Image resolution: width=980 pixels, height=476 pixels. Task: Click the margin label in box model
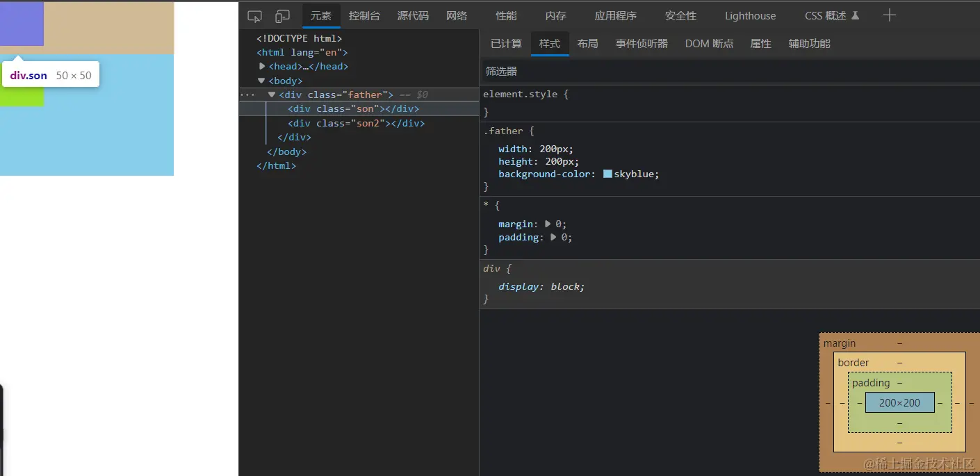(840, 343)
